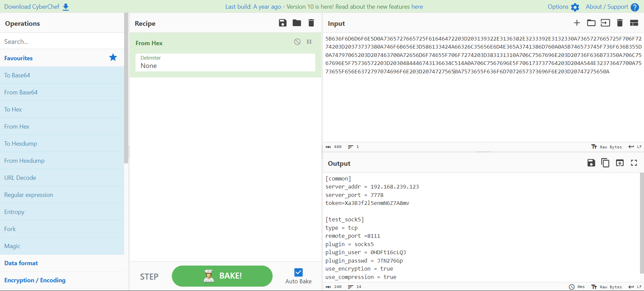
Task: Click the input line count indicator
Action: tap(354, 147)
